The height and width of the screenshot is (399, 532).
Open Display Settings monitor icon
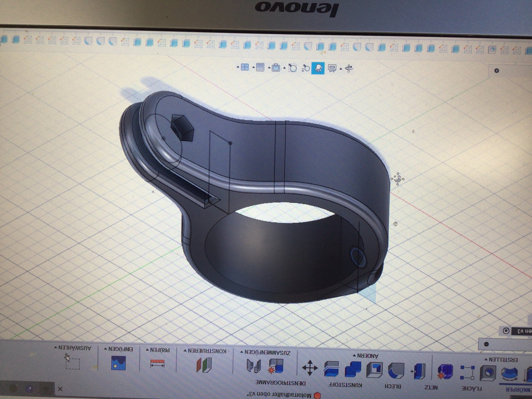(x=276, y=68)
